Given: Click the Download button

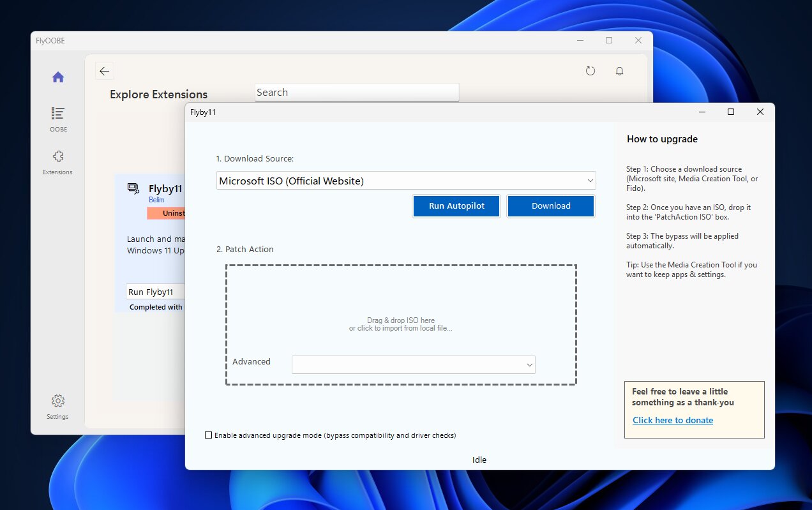Looking at the screenshot, I should pos(551,206).
